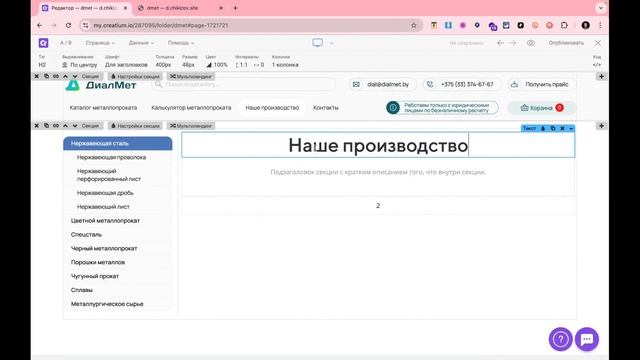This screenshot has height=360, width=640.
Task: Open font dropdown 'Для заголовков'
Action: [x=126, y=65]
